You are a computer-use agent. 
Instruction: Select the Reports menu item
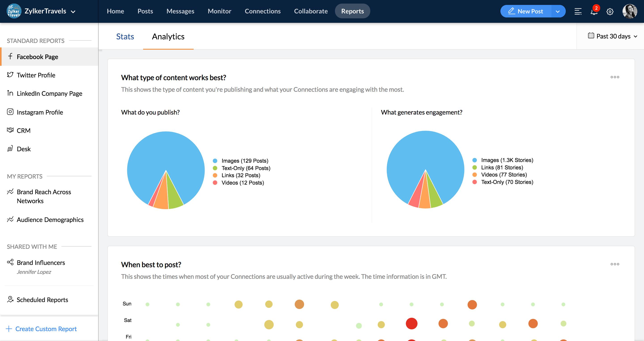pyautogui.click(x=352, y=11)
